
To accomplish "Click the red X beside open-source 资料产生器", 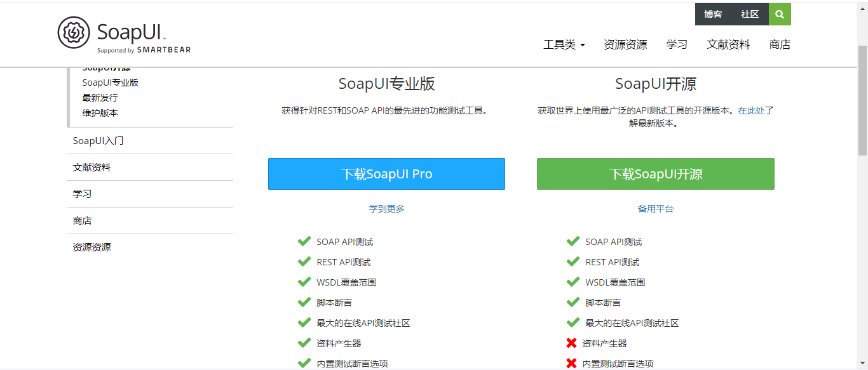I will click(x=571, y=343).
